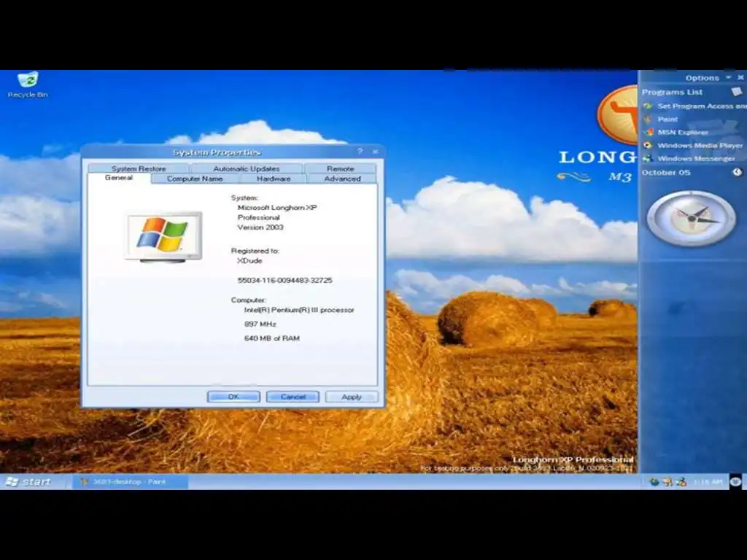Viewport: 747px width, 560px height.
Task: Click the Windows logo monitor image in System Properties
Action: tap(164, 237)
